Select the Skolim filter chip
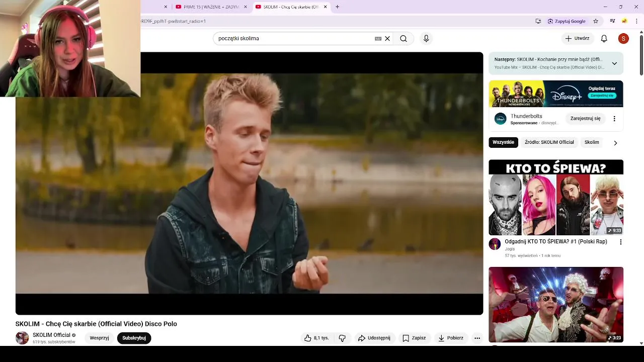644x362 pixels. 592,142
